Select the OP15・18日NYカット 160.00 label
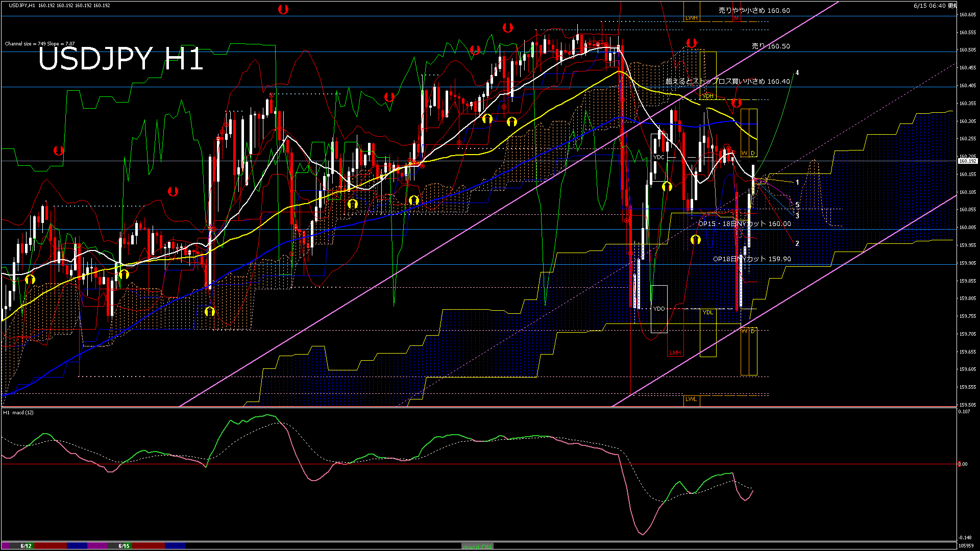This screenshot has width=980, height=551. (744, 223)
